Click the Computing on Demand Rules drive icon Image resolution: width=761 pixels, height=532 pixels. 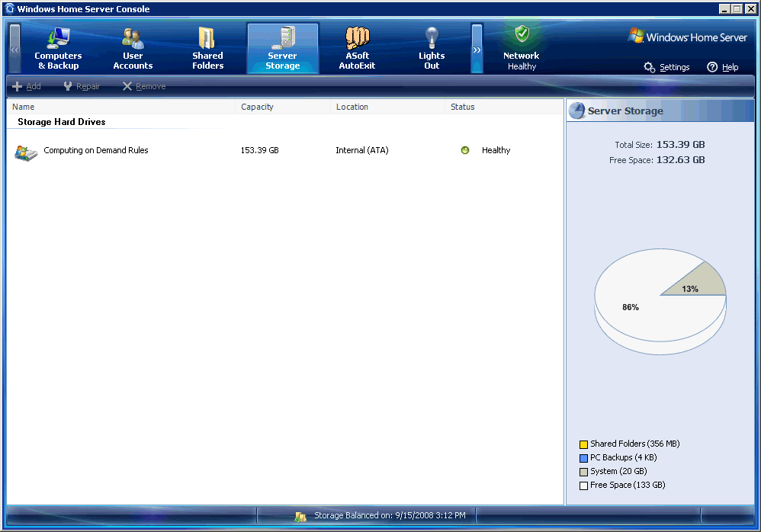[x=26, y=152]
